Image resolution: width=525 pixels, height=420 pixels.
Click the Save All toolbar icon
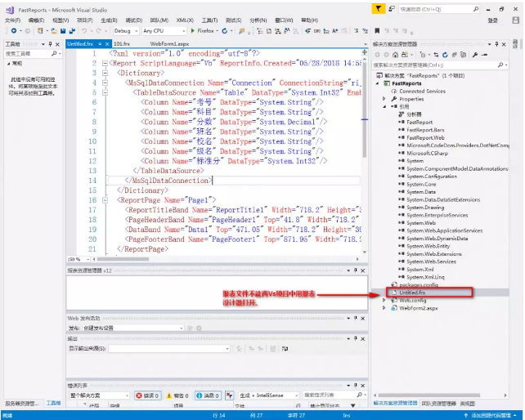coord(72,31)
